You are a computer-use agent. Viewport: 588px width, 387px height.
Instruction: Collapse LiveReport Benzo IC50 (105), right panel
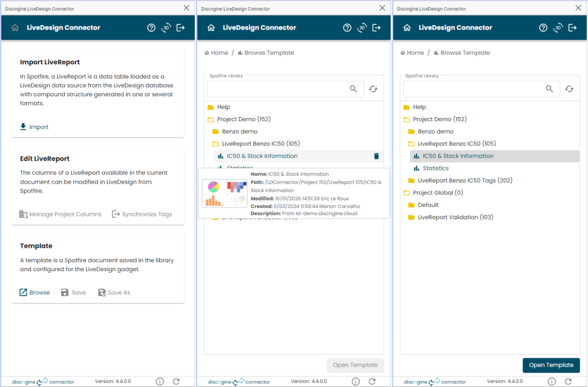(452, 144)
